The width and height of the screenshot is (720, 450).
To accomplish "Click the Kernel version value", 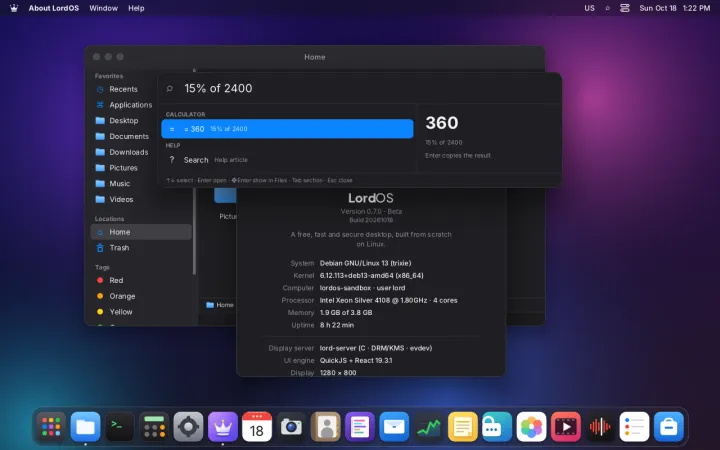I will 371,276.
